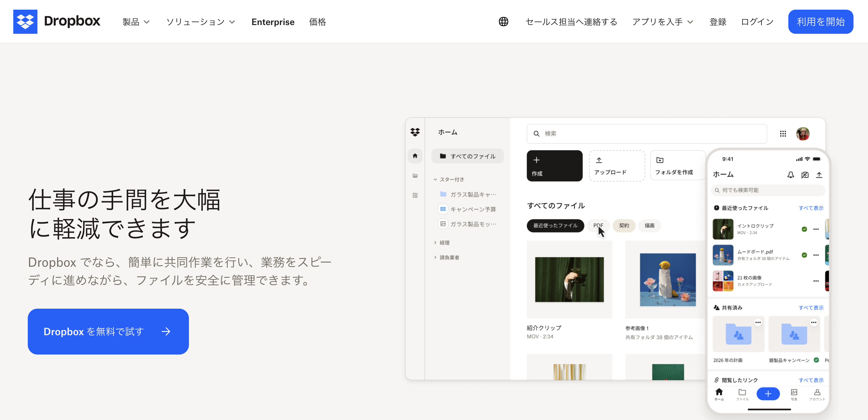The width and height of the screenshot is (868, 420).
Task: Click the 利用を開始 button
Action: [821, 21]
